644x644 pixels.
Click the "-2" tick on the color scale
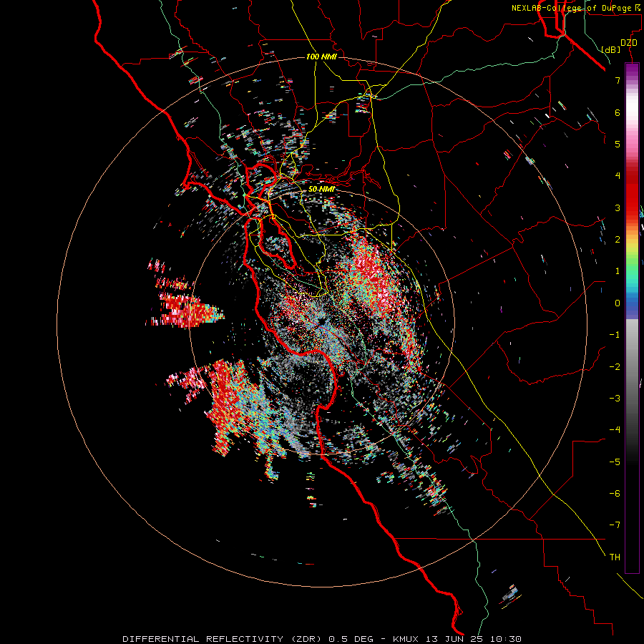pos(615,367)
